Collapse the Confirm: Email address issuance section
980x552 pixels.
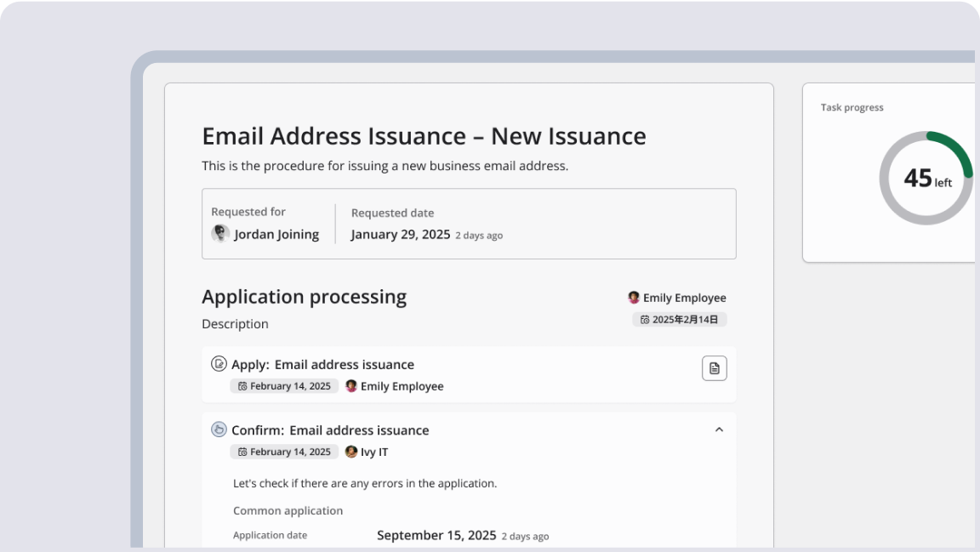[x=719, y=430]
